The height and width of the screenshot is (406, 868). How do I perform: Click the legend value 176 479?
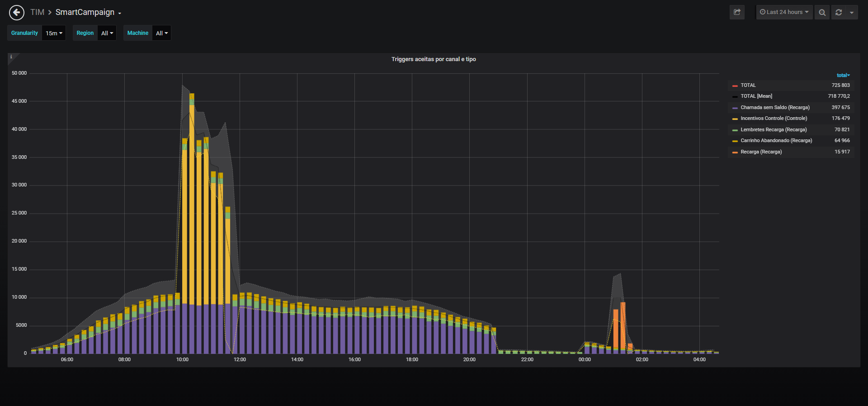click(840, 118)
